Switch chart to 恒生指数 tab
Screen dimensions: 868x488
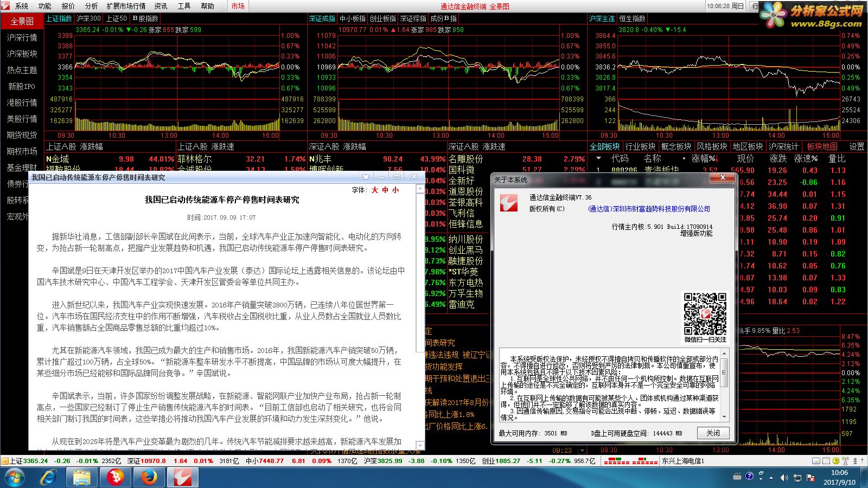click(x=633, y=18)
